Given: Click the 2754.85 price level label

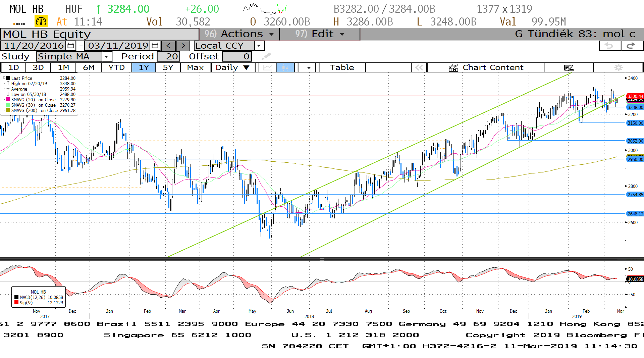Looking at the screenshot, I should [635, 195].
